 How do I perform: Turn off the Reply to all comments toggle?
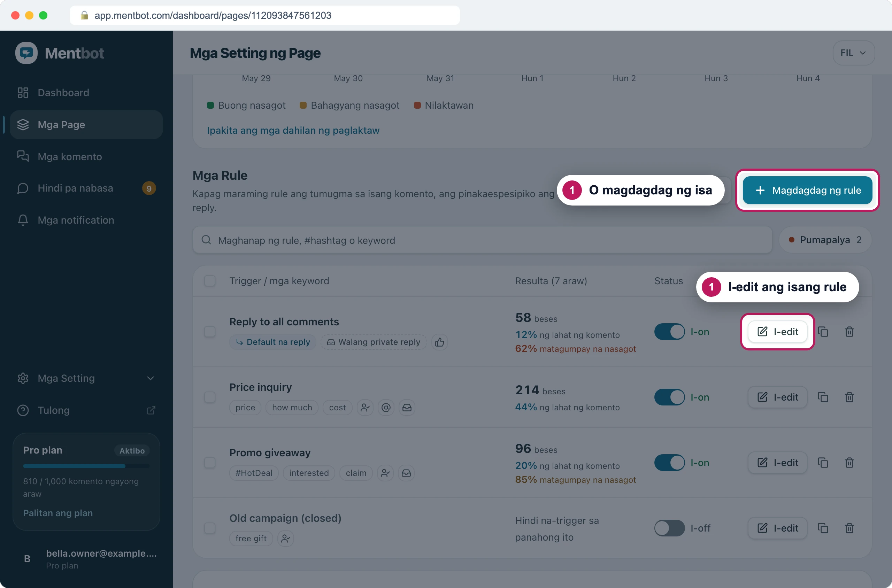pos(669,332)
